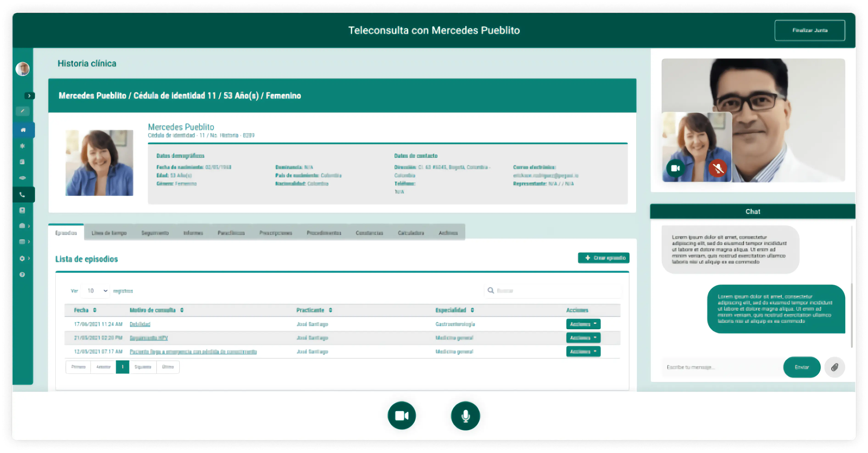Unmute the red muted microphone on the patient video
This screenshot has width=868, height=453.
pos(718,168)
